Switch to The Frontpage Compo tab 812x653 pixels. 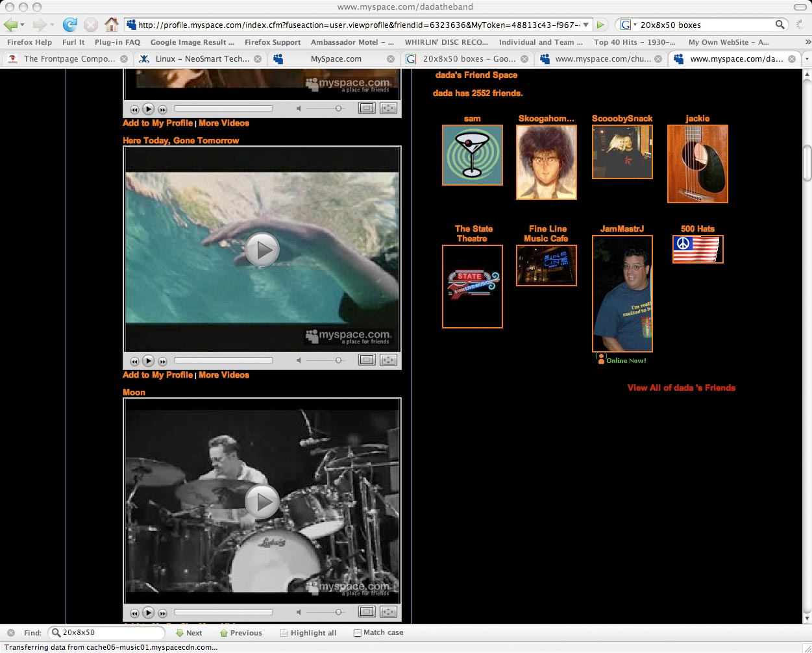[x=68, y=58]
